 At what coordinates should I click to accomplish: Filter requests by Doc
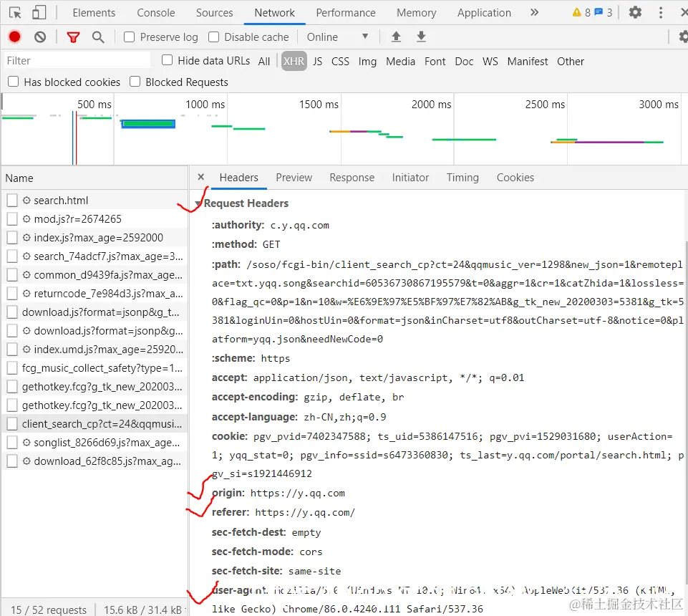(x=464, y=62)
